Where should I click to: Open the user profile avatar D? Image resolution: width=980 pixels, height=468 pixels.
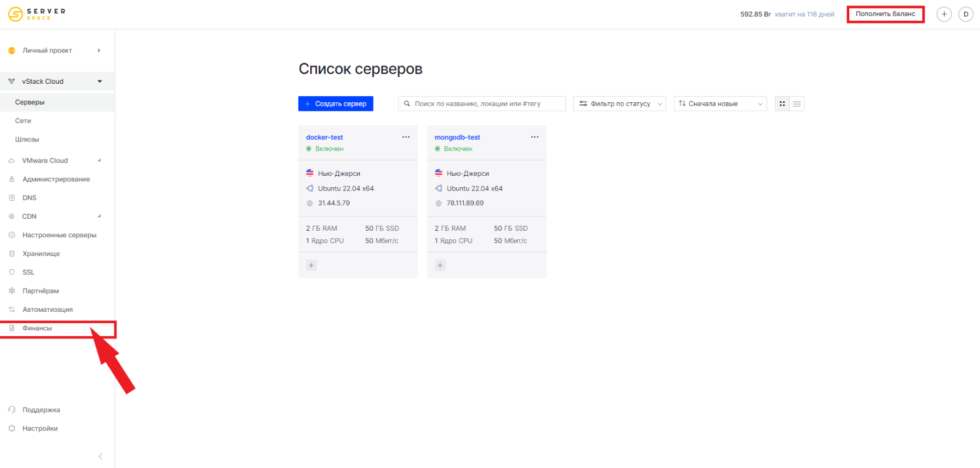coord(966,14)
